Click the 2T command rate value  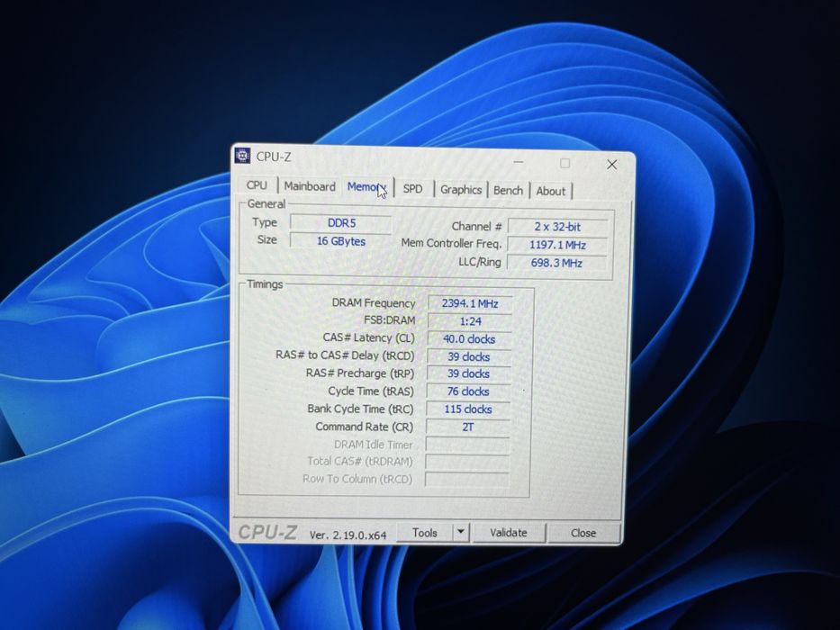pos(467,427)
